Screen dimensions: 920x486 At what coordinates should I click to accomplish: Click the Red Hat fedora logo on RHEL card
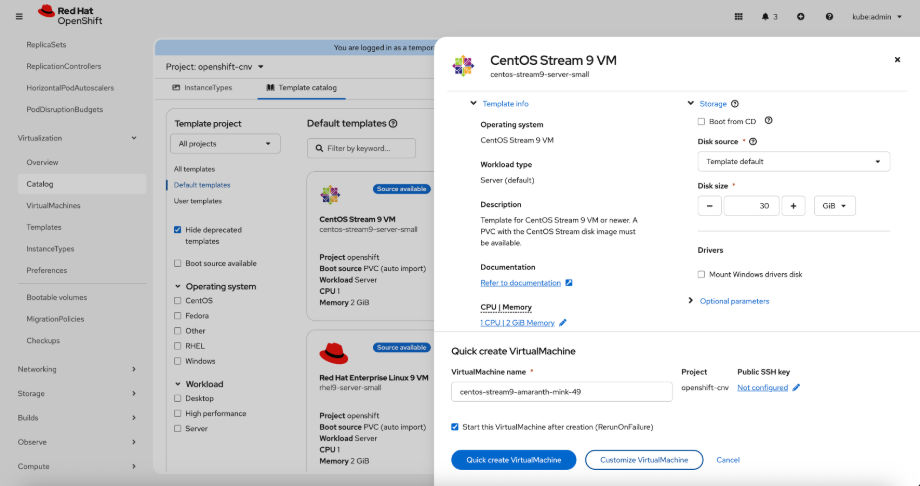coord(334,353)
